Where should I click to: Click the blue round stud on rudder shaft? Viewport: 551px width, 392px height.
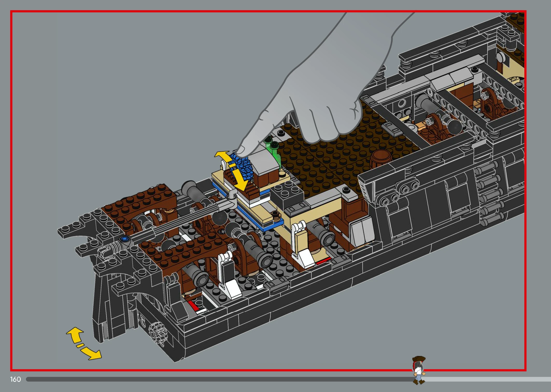(125, 239)
